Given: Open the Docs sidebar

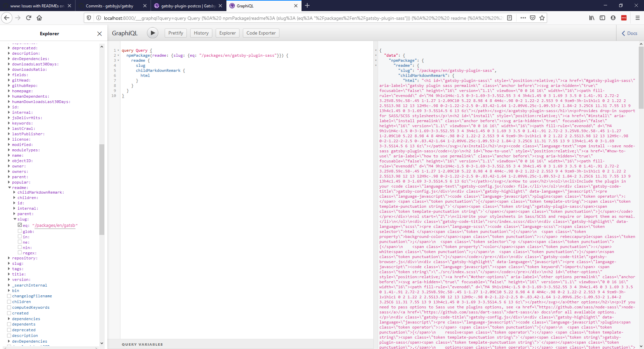Looking at the screenshot, I should coord(630,33).
